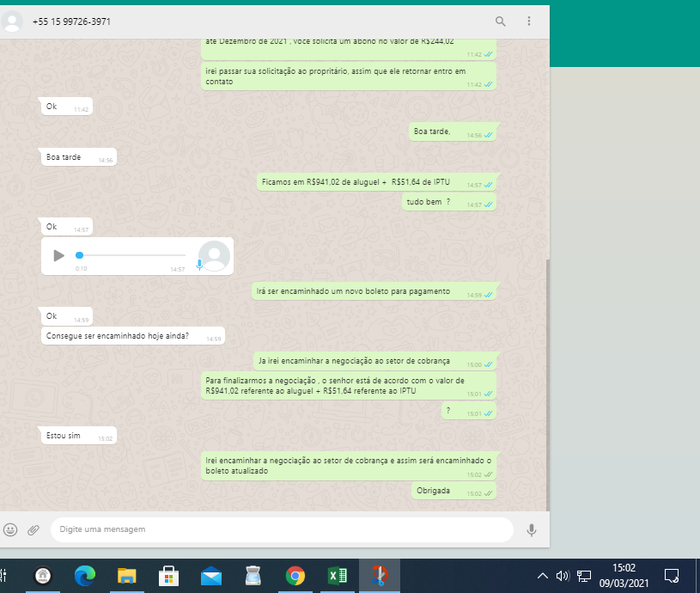
Task: Open the Windows notification center
Action: (673, 576)
